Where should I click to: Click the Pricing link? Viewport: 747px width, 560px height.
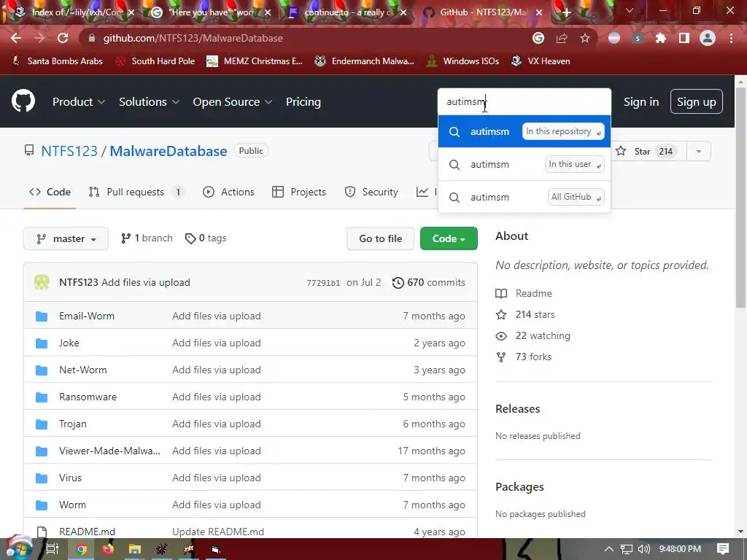pos(303,102)
